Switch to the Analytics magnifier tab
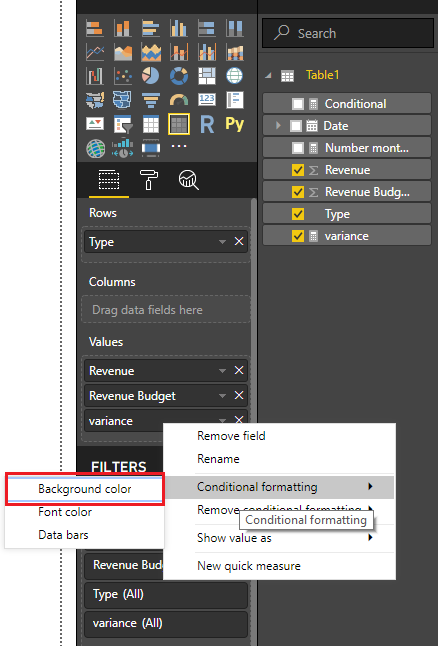This screenshot has width=438, height=646. click(188, 180)
